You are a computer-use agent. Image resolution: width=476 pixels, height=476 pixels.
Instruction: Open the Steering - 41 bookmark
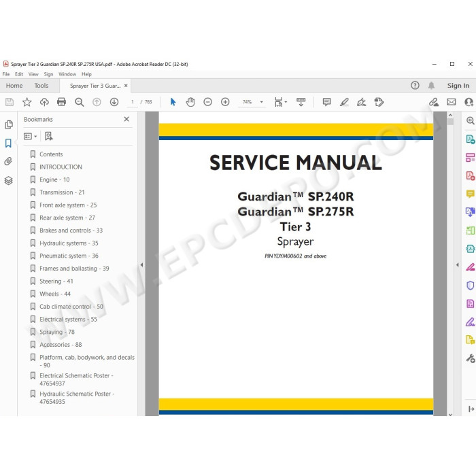(x=56, y=281)
